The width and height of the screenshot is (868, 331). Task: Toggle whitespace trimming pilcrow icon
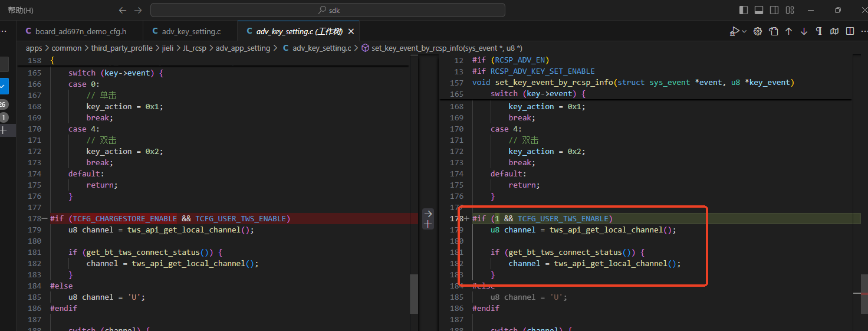pos(819,31)
